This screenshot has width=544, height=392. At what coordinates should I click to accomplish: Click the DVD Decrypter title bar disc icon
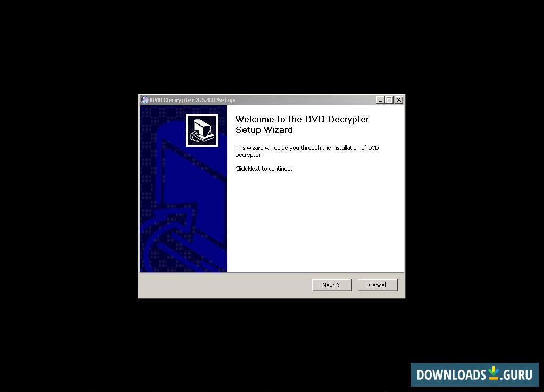point(145,100)
